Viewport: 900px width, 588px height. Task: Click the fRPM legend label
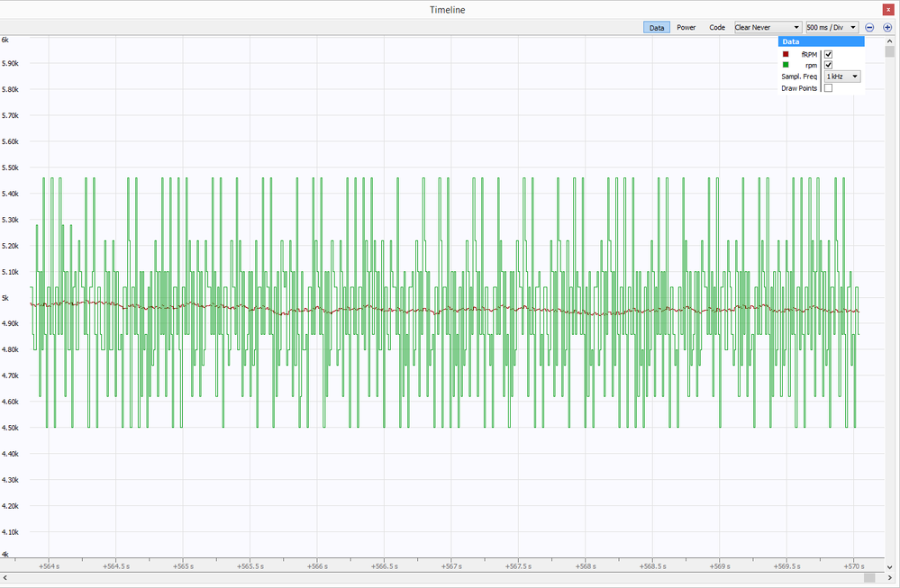click(x=809, y=55)
